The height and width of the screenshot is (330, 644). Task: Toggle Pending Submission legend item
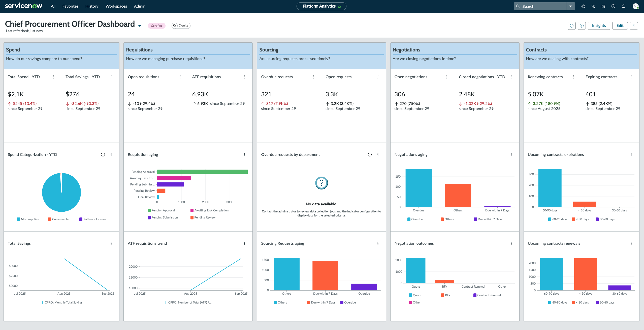click(x=163, y=217)
